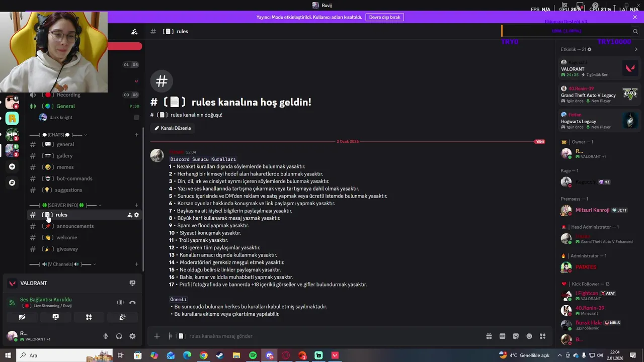Open voice noise suppression waveform settings
The image size is (644, 362).
(x=120, y=302)
